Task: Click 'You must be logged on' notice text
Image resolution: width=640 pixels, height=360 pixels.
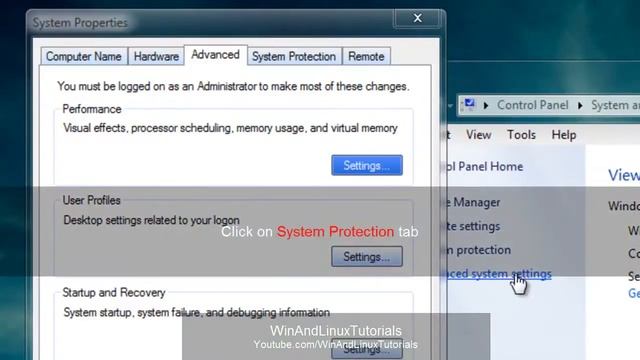Action: tap(233, 87)
